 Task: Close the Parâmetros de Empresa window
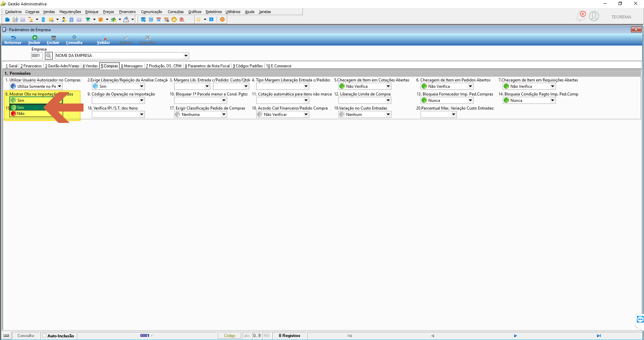(636, 29)
